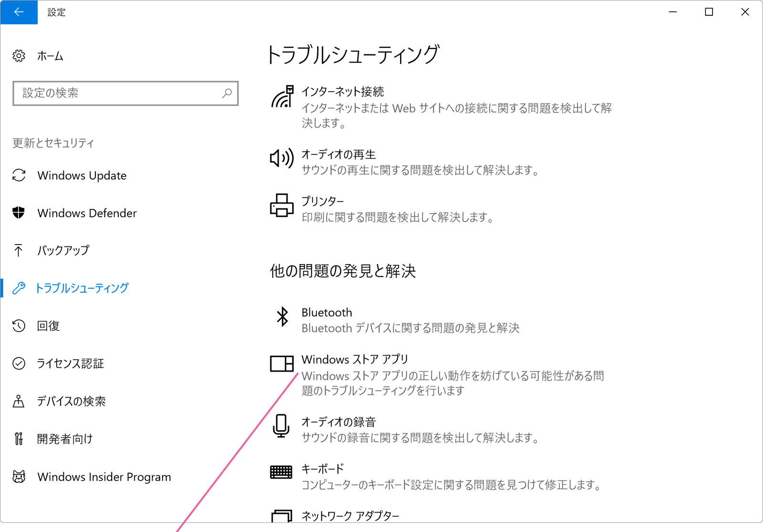Screen dimensions: 763x532
Task: Select キーボード troubleshooter
Action: (x=322, y=469)
